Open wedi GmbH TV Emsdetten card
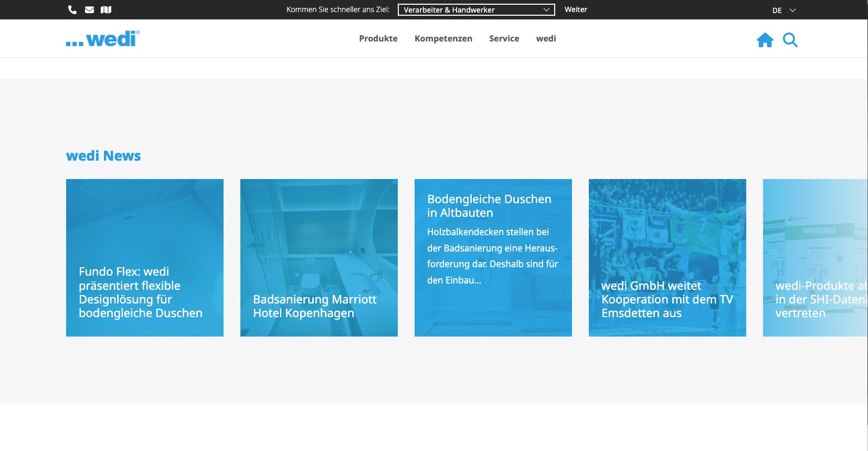Viewport: 868px width, 451px height. [x=668, y=258]
